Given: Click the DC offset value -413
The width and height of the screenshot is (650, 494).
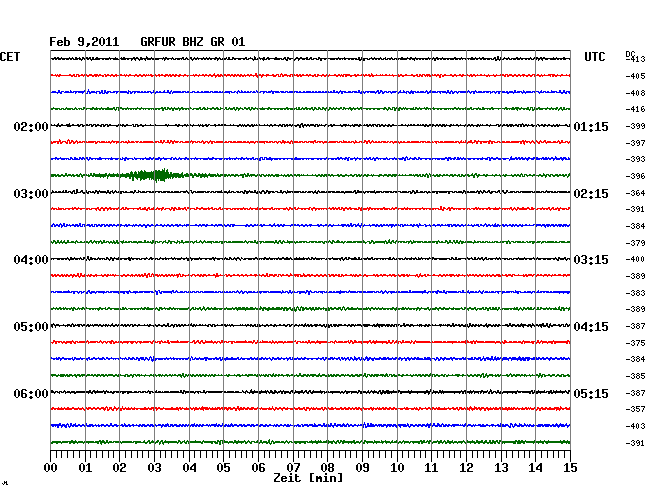Looking at the screenshot, I should [635, 59].
